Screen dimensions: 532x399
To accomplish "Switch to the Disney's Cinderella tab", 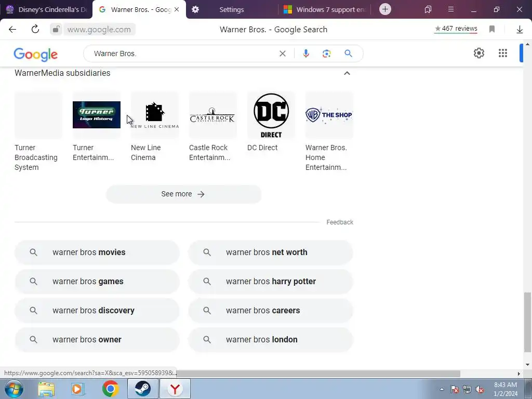I will click(46, 9).
